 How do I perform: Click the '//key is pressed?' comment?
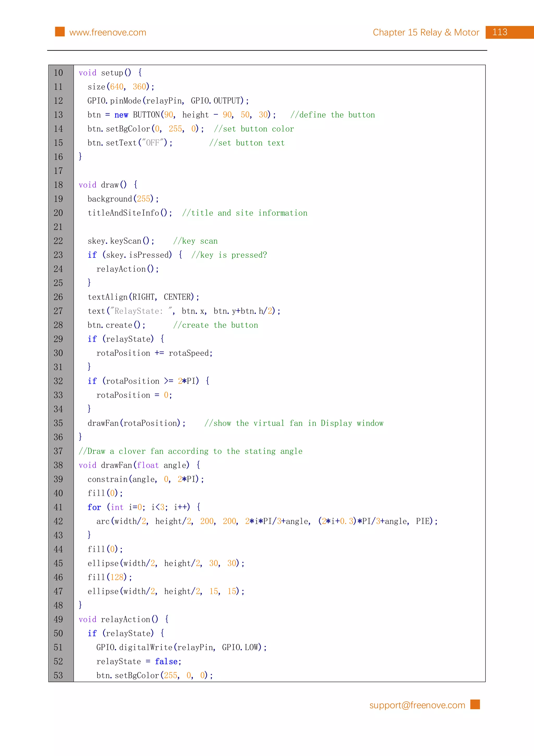pyautogui.click(x=229, y=255)
